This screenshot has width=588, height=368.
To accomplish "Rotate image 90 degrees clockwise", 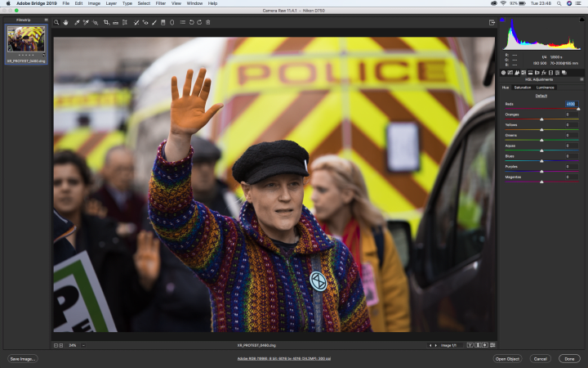I will click(x=199, y=23).
